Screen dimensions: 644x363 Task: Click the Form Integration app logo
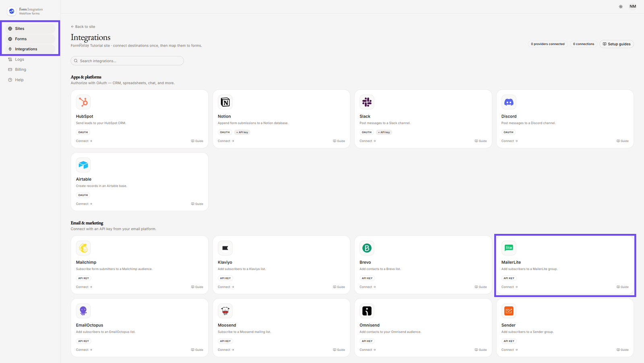[x=12, y=11]
